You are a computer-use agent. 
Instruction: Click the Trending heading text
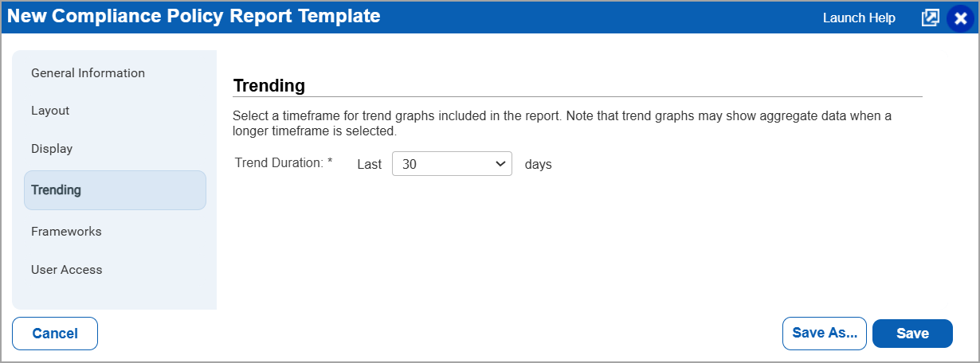(x=269, y=85)
